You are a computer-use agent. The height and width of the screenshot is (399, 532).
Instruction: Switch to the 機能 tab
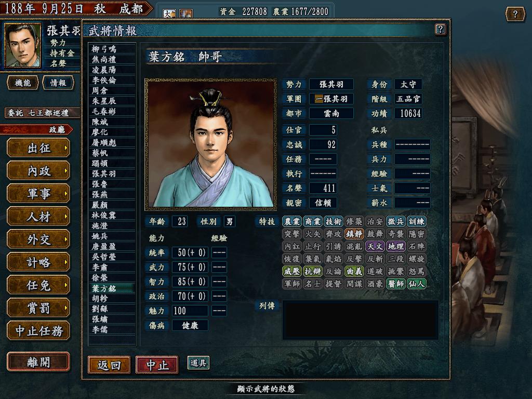(23, 83)
